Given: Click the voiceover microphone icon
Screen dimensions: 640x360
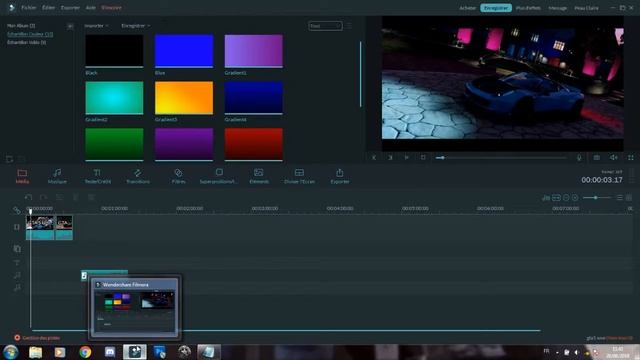Looking at the screenshot, I should coord(579,158).
